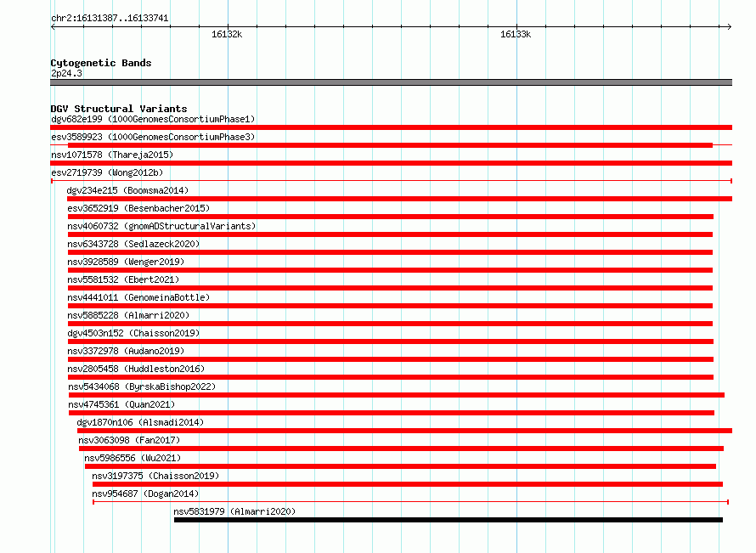Click the 16132k ruler position label
Screen dimensions: 756x553
[x=227, y=34]
